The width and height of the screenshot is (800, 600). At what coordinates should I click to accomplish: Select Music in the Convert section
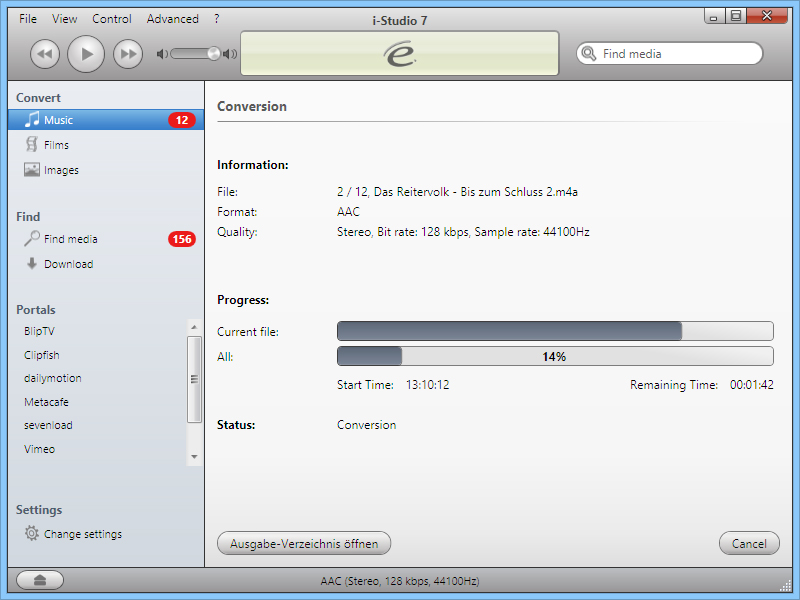click(x=58, y=120)
